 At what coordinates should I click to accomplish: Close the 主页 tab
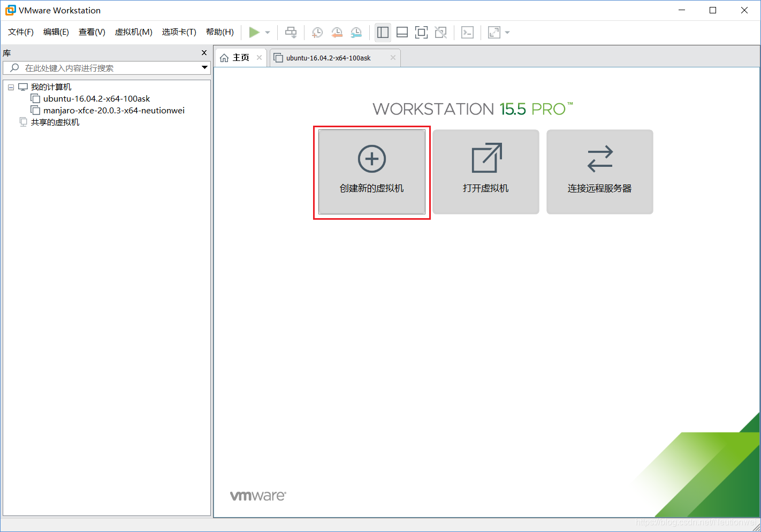[x=259, y=58]
